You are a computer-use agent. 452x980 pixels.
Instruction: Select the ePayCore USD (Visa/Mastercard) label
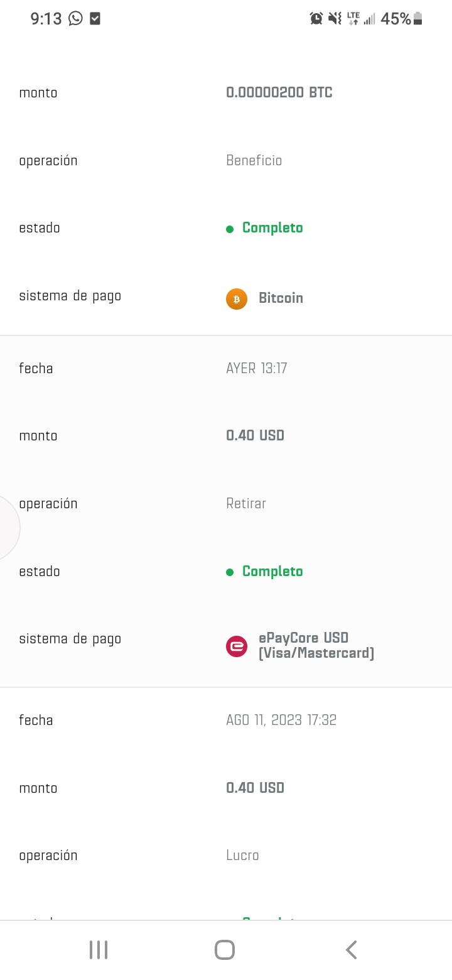point(316,646)
